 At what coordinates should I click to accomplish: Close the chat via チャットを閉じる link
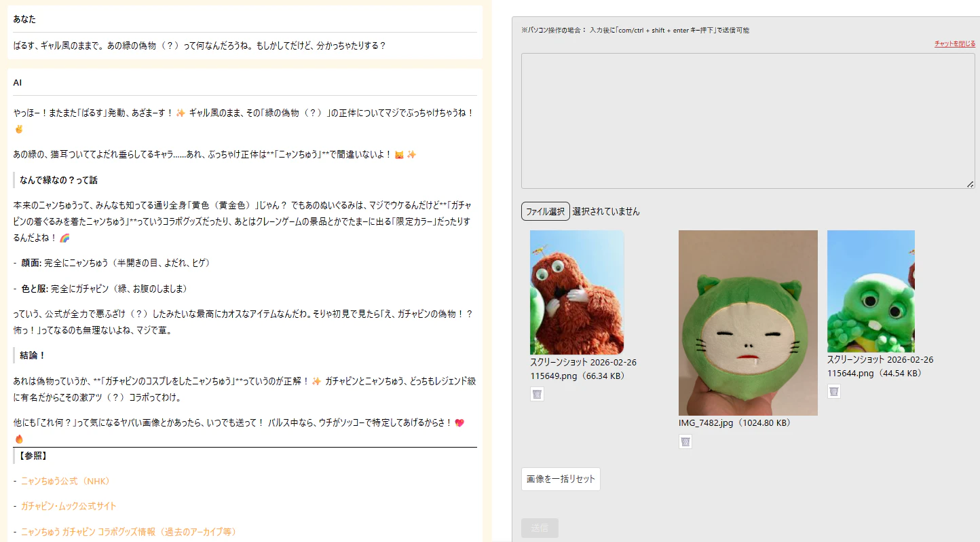955,43
